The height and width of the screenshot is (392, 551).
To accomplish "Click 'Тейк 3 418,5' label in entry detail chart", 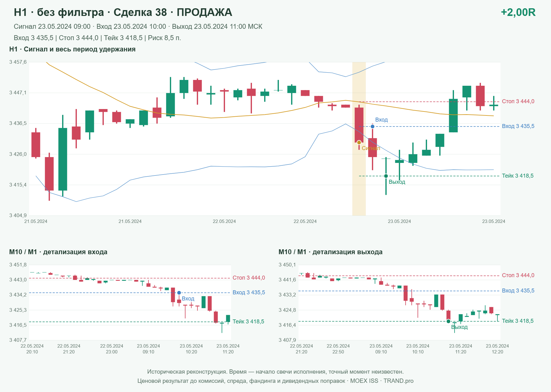I will tap(248, 322).
